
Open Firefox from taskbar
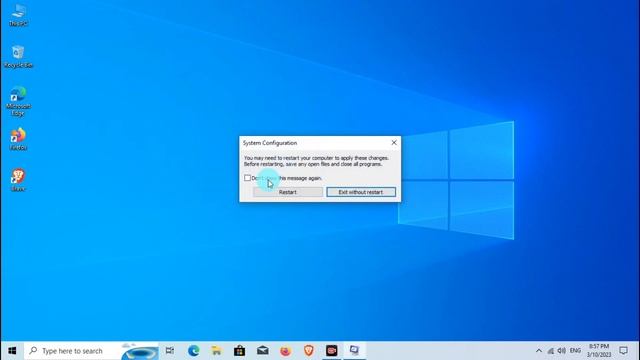(285, 351)
